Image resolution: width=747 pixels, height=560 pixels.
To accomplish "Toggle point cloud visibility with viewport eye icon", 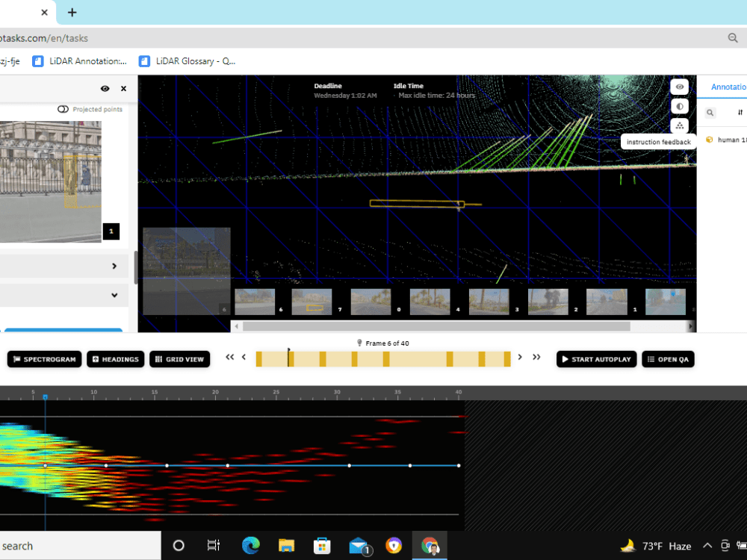I will point(679,87).
